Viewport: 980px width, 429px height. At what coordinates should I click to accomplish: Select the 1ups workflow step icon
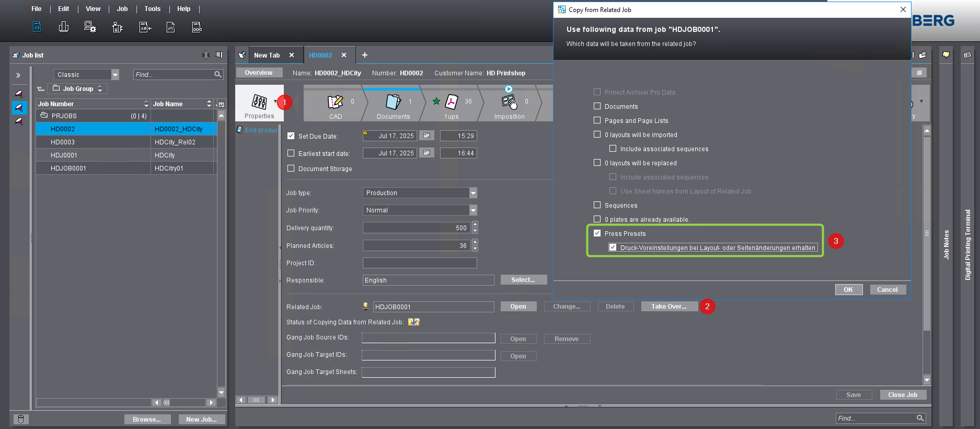pyautogui.click(x=451, y=103)
